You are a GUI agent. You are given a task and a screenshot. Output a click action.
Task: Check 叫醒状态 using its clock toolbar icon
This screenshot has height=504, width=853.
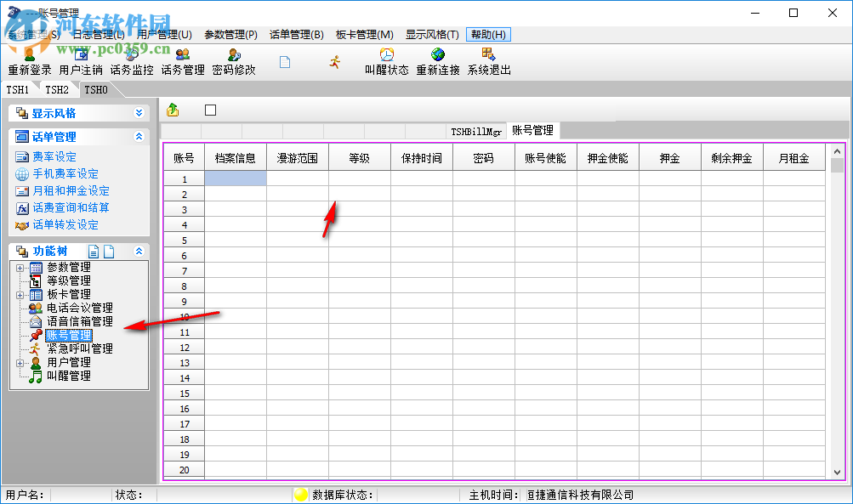388,56
